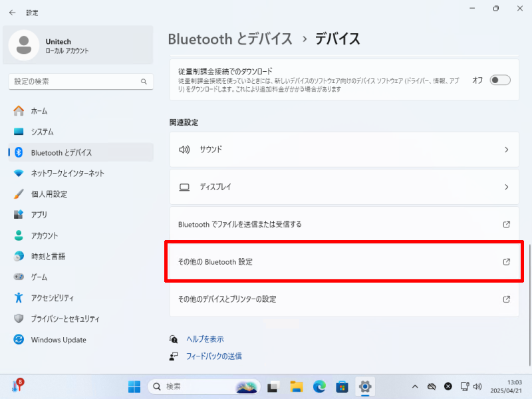
Task: Open the Windows Start menu
Action: (x=134, y=386)
